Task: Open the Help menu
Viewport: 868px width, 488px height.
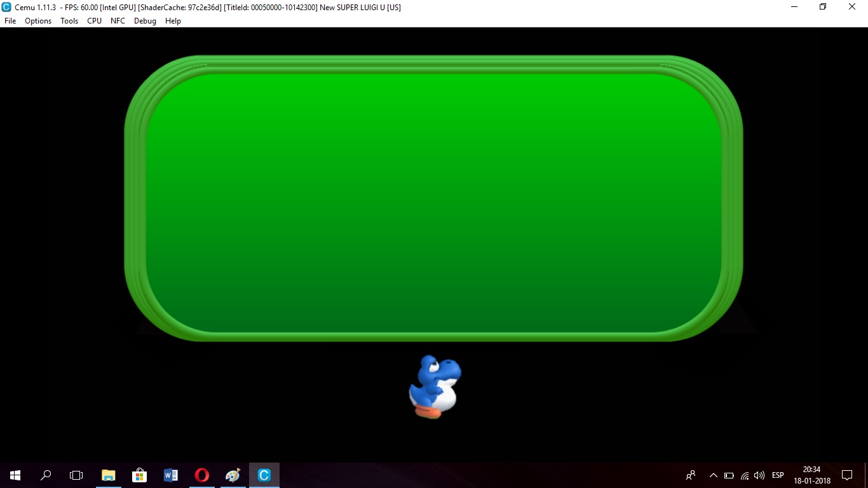Action: (173, 21)
